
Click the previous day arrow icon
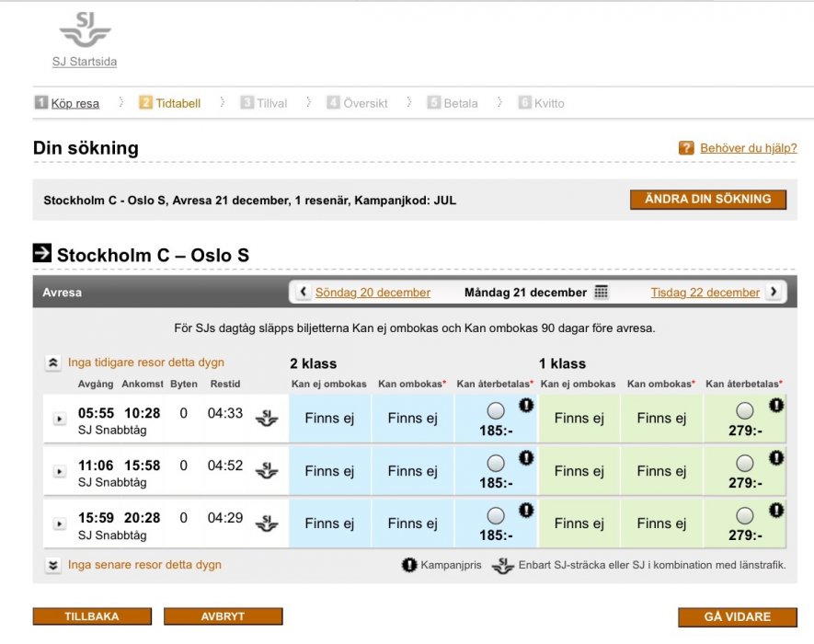point(303,293)
